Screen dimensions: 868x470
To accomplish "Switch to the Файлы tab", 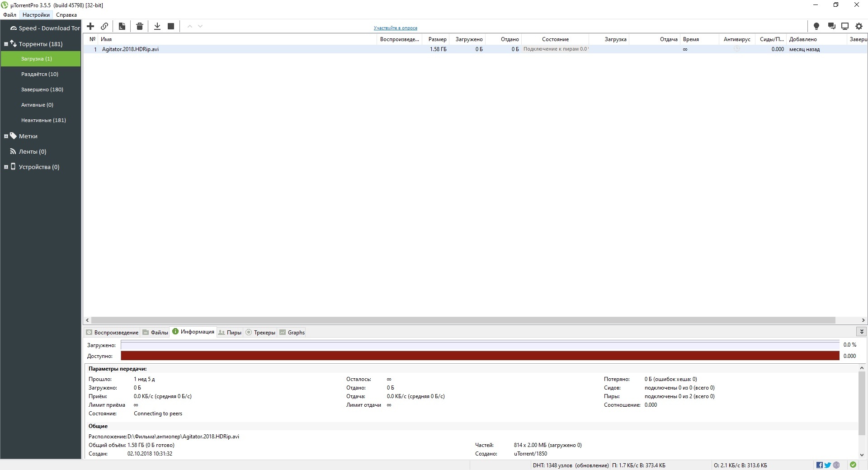I will (x=155, y=332).
